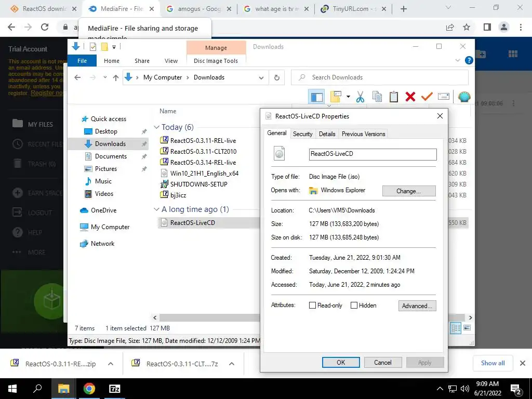
Task: Open the customize quick access toolbar dropdown
Action: click(114, 47)
